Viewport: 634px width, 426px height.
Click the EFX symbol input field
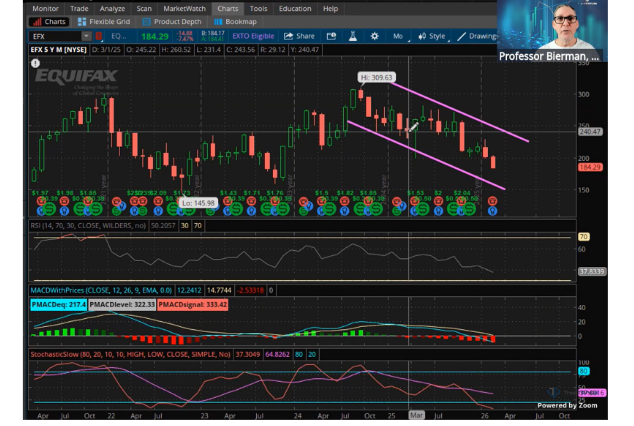pyautogui.click(x=55, y=36)
